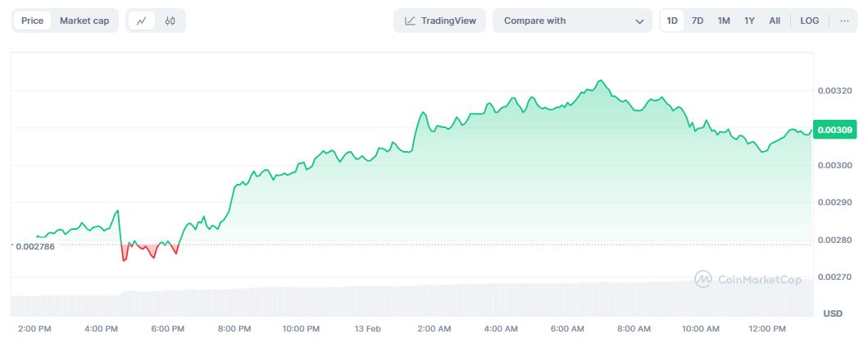This screenshot has width=868, height=348.
Task: Click the 4:00 AM axis label
Action: [501, 328]
